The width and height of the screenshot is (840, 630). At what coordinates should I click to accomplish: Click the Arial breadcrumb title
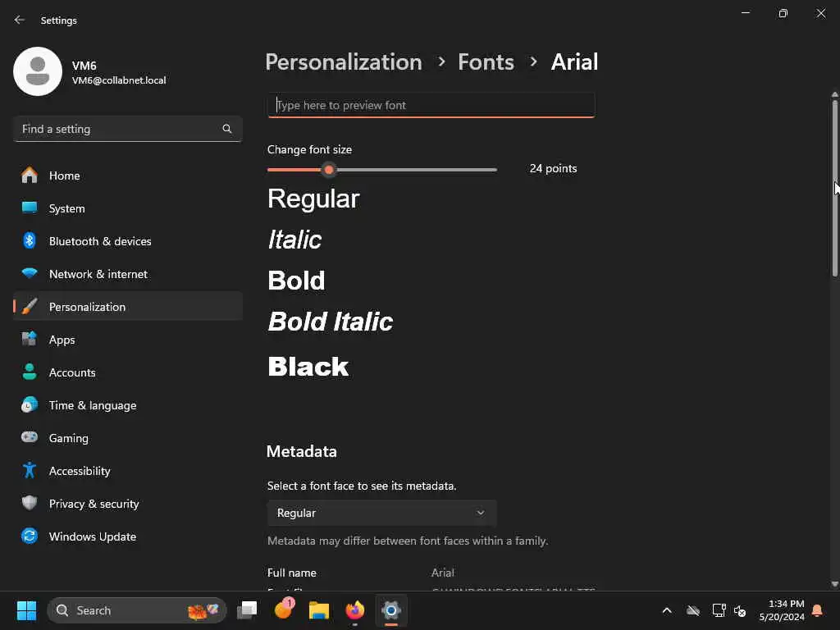click(574, 62)
